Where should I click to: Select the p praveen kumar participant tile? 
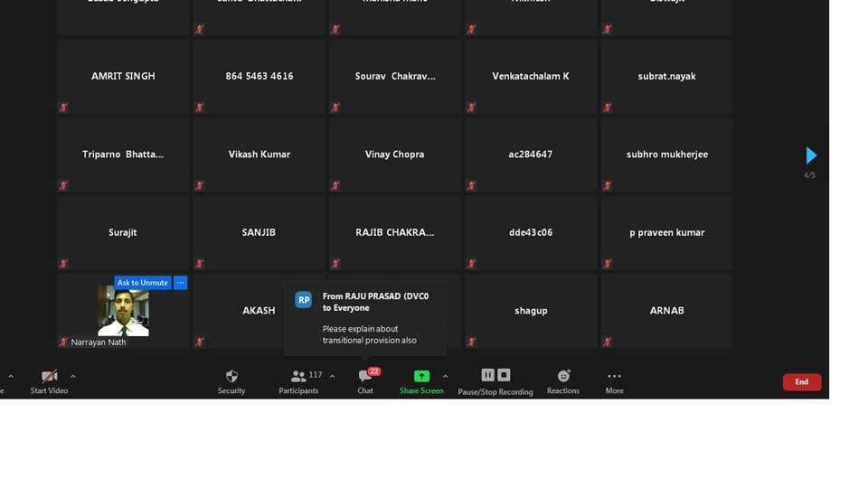click(x=667, y=232)
